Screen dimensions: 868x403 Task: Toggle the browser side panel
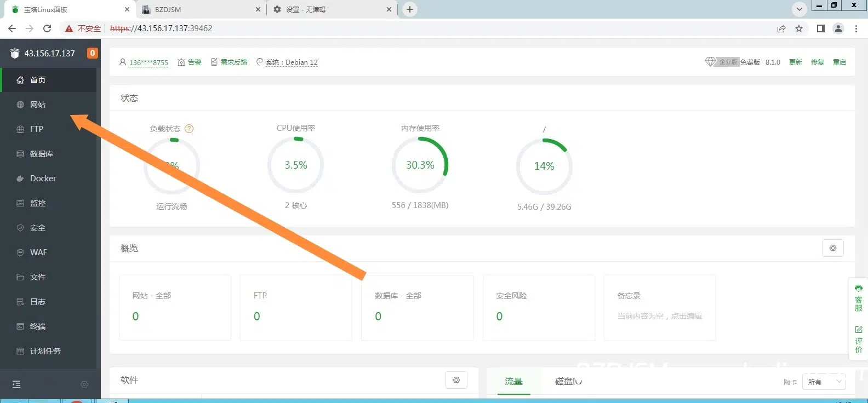820,28
